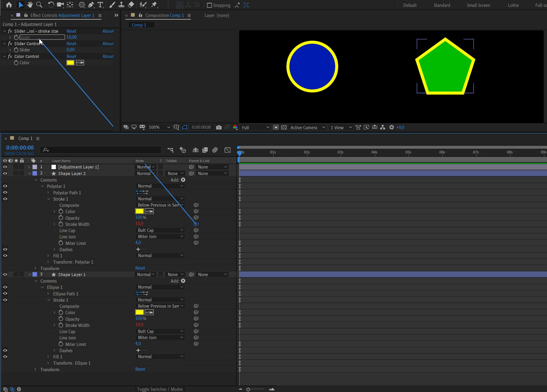
Task: Select the Camera tool
Action: 60,5
